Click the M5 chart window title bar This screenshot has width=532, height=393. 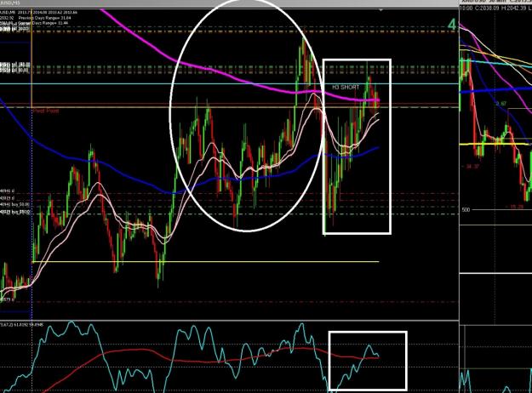[x=229, y=3]
